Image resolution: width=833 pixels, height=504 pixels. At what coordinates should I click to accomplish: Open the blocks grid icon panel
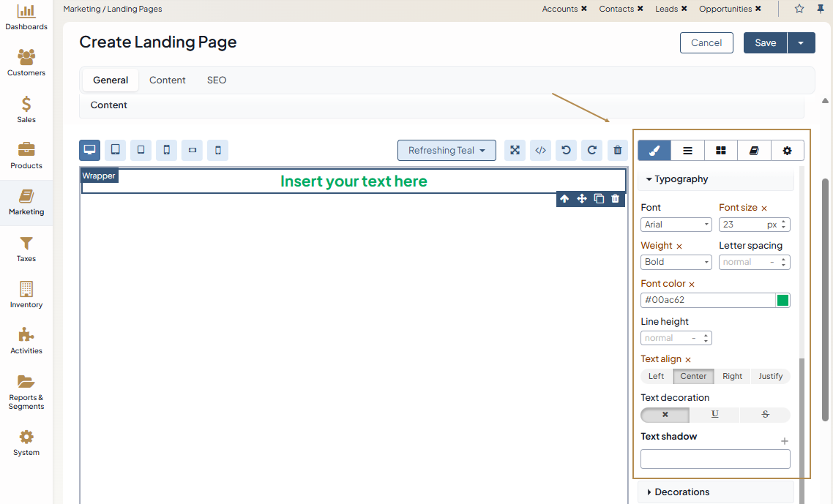point(721,151)
